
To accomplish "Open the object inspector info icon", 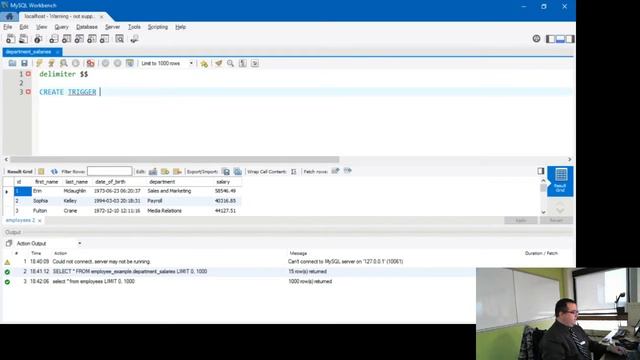I will [x=38, y=39].
